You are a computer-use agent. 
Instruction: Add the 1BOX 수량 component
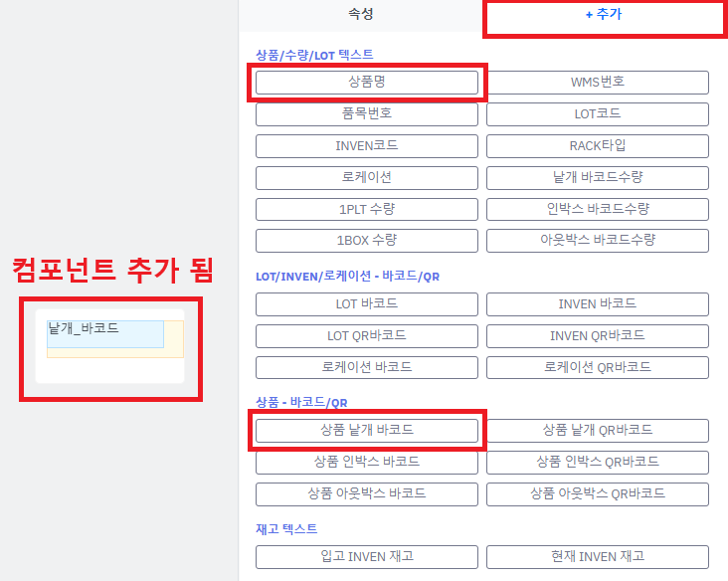366,240
